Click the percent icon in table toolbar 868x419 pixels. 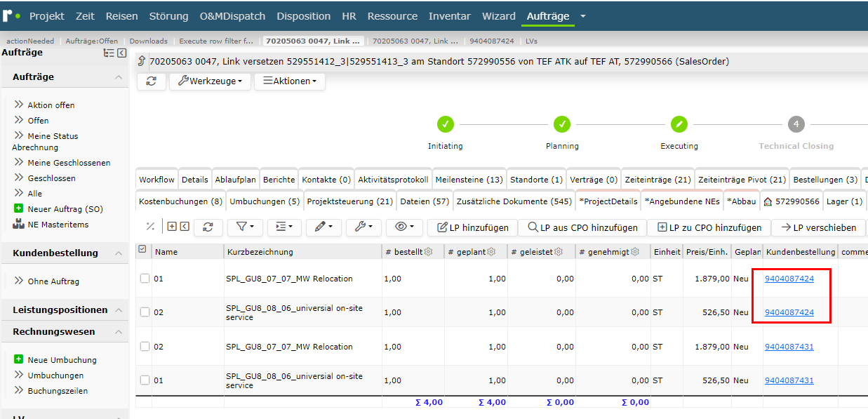pyautogui.click(x=150, y=227)
